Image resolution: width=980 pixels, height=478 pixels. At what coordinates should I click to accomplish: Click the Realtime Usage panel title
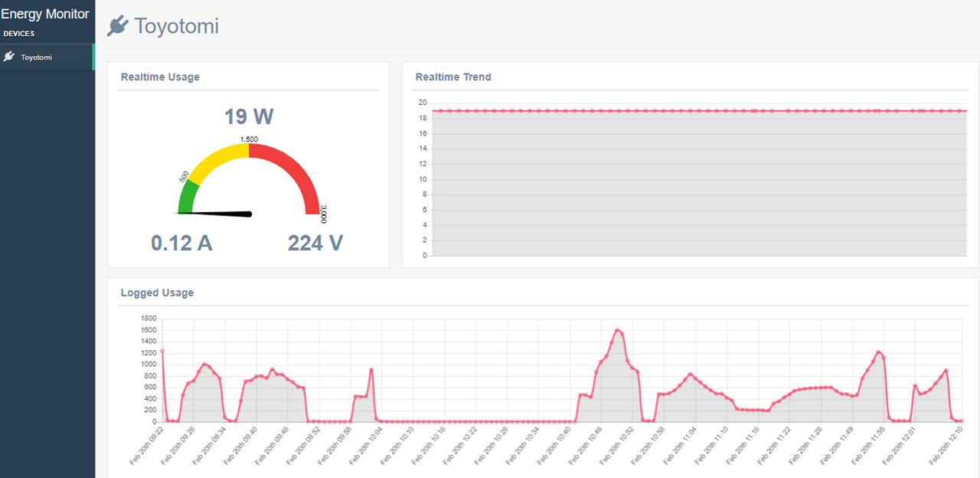click(x=160, y=77)
